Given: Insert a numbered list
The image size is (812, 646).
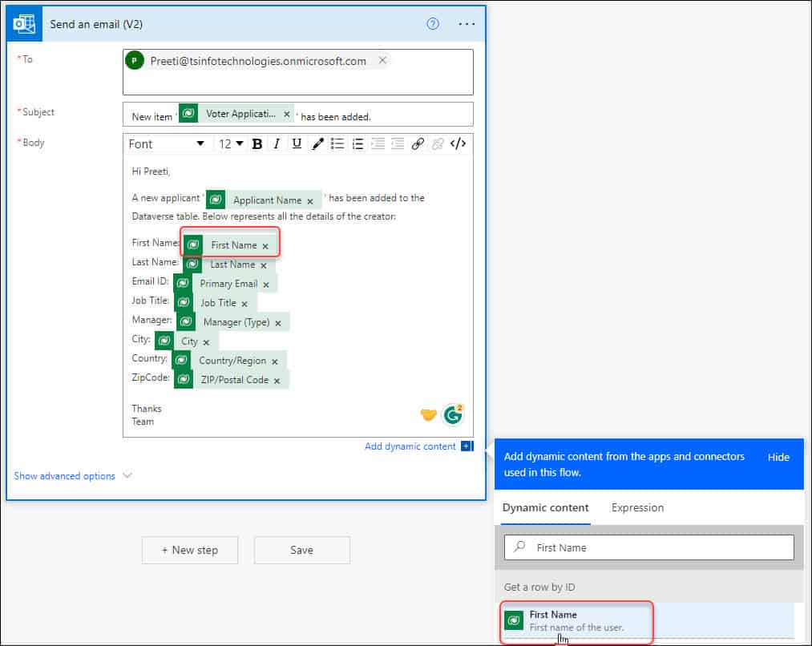Looking at the screenshot, I should coord(358,144).
